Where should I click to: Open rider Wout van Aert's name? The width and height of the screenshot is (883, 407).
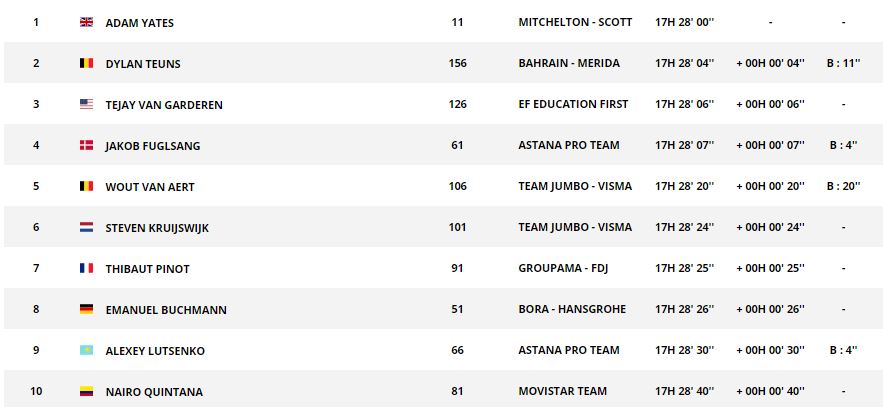tap(150, 187)
